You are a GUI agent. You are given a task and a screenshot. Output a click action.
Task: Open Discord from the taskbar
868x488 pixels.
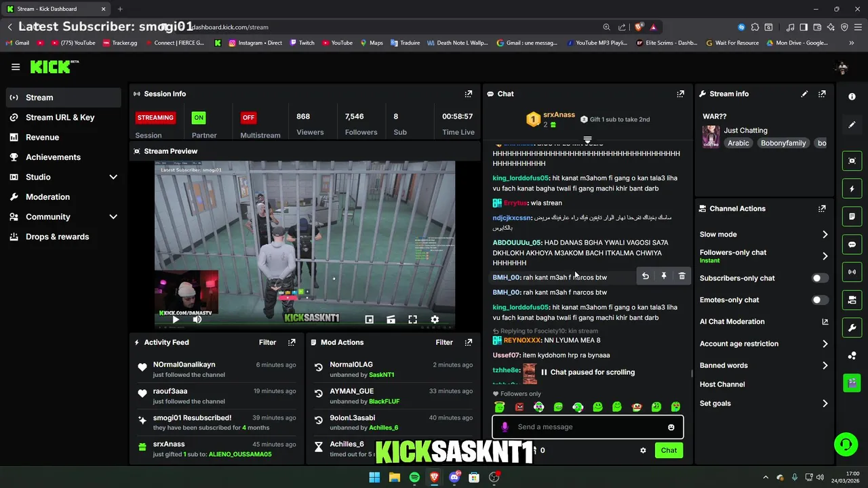(x=454, y=477)
